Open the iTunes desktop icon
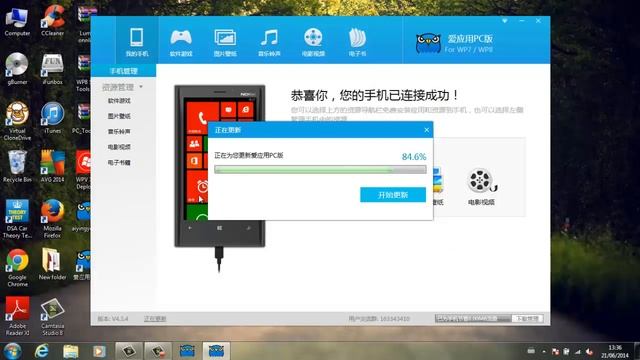This screenshot has width=640, height=360. click(x=52, y=118)
